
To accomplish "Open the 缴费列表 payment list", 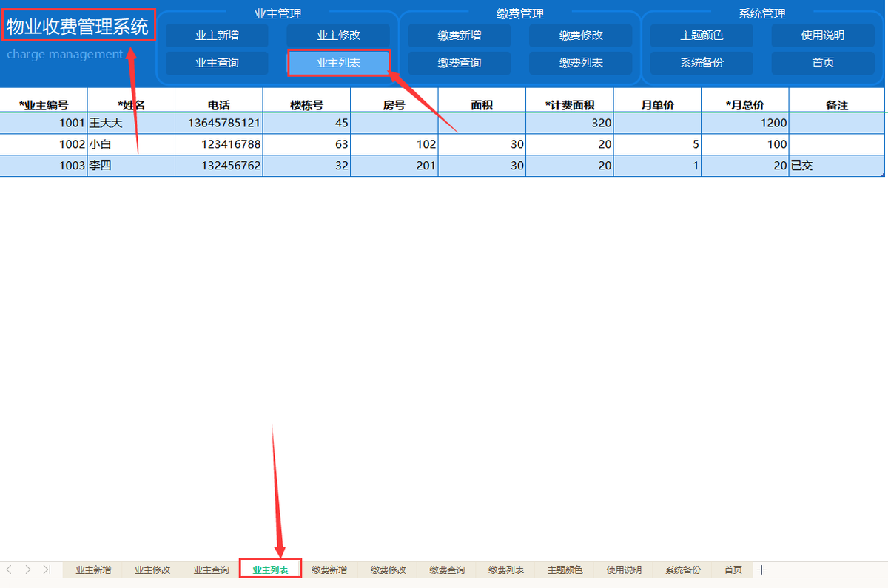I will pos(581,63).
